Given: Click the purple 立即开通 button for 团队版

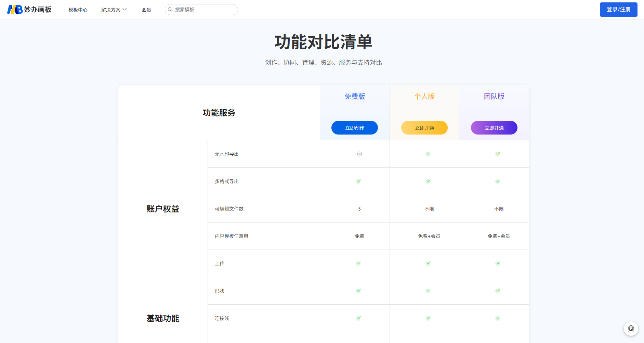Looking at the screenshot, I should [x=494, y=128].
